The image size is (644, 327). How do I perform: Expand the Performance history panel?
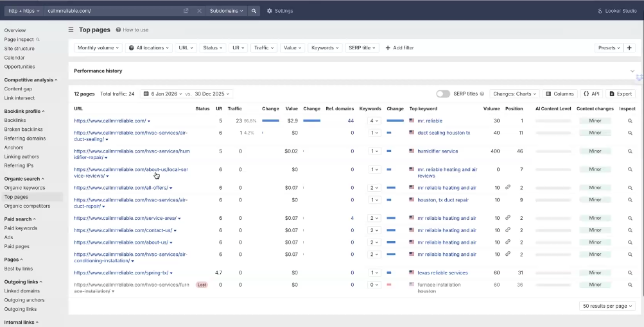[632, 71]
